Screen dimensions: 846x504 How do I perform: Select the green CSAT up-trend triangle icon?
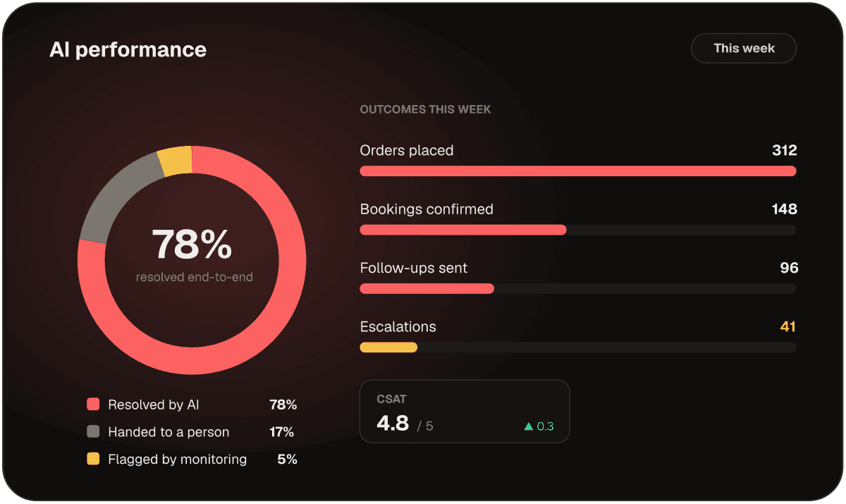pos(528,426)
